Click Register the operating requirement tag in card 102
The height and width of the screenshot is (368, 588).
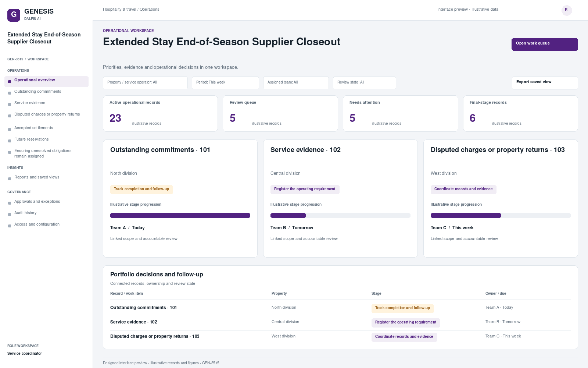tap(305, 190)
